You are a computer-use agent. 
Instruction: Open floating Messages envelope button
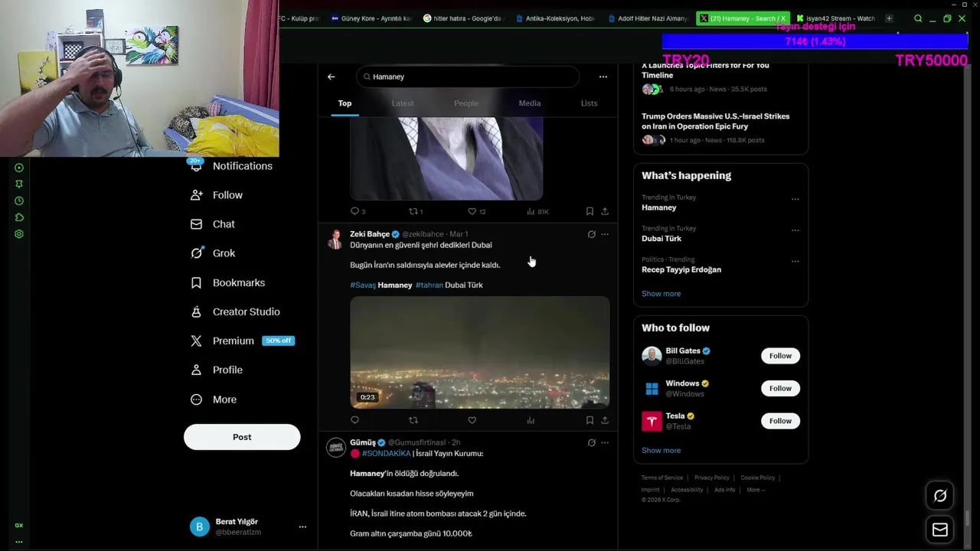click(940, 530)
